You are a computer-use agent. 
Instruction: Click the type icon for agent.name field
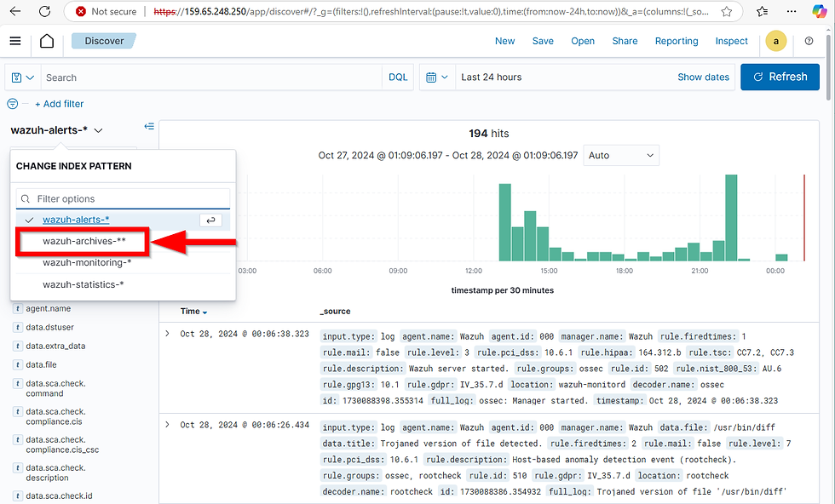coord(18,309)
